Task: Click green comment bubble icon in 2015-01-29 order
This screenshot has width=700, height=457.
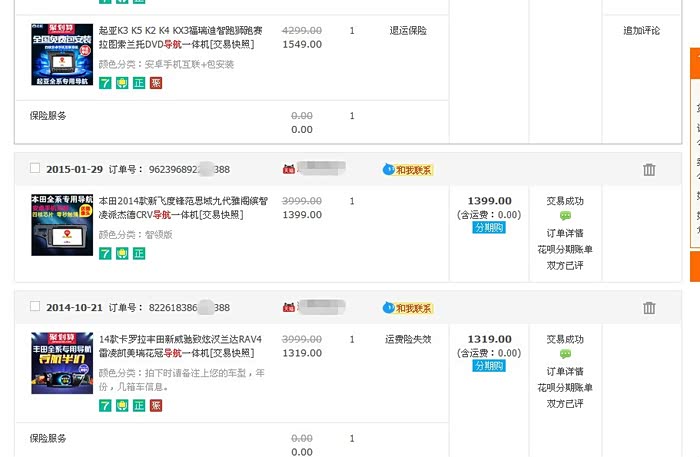Action: pyautogui.click(x=565, y=216)
